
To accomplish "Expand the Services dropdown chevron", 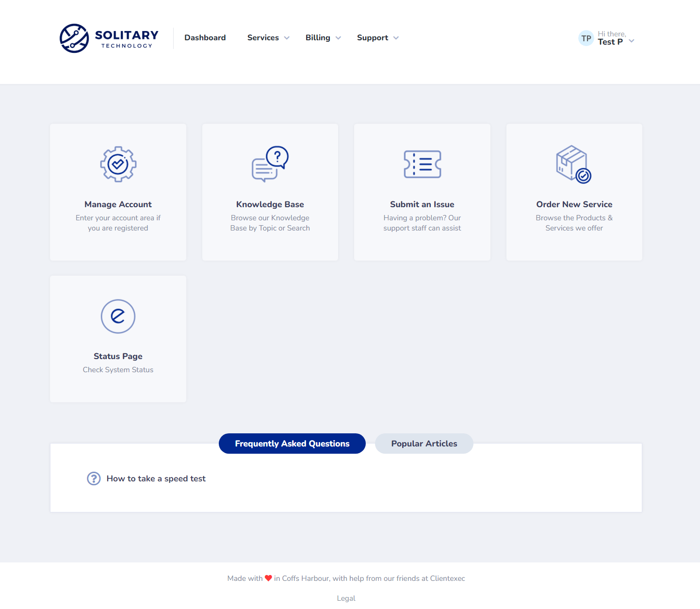I will (287, 38).
